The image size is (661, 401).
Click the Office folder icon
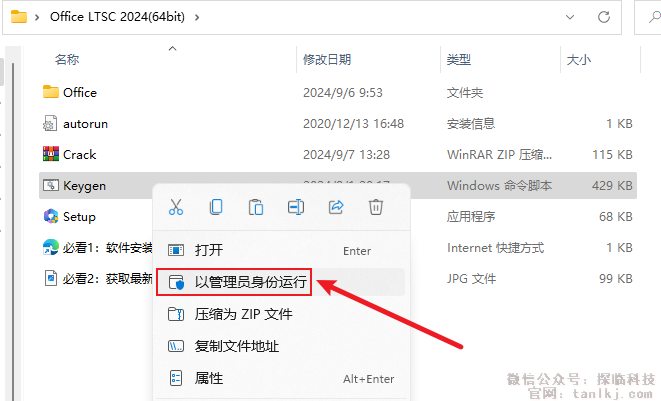click(51, 92)
